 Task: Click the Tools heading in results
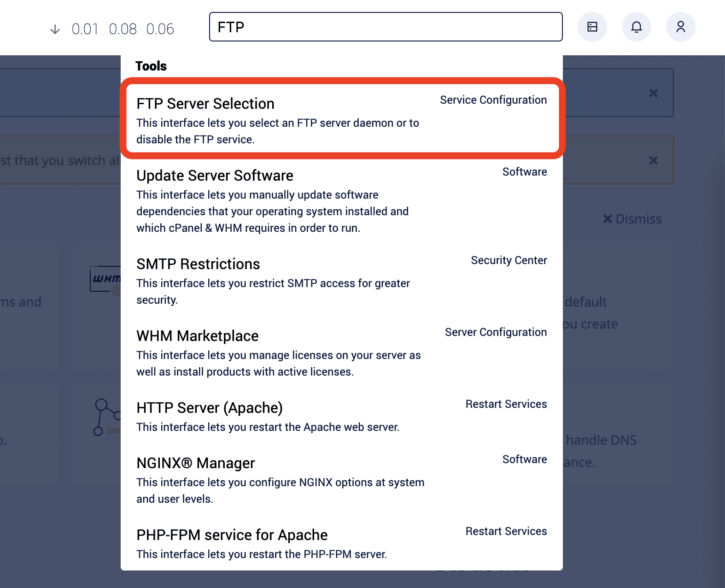151,66
